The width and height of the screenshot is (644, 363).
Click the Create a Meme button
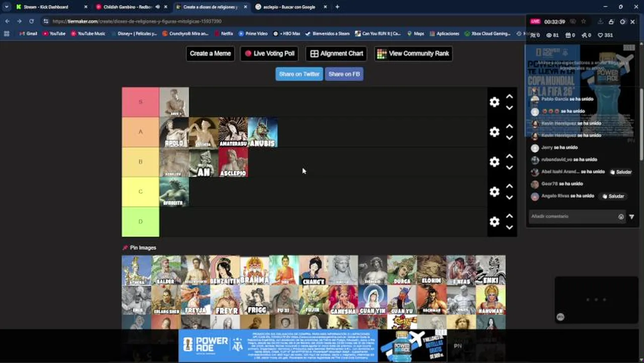point(210,53)
